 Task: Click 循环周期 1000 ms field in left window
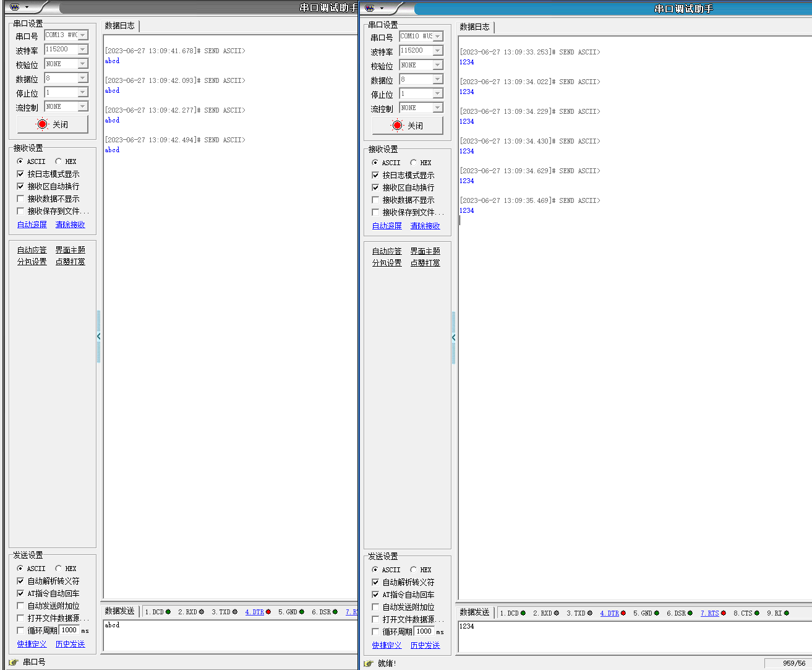pyautogui.click(x=69, y=630)
